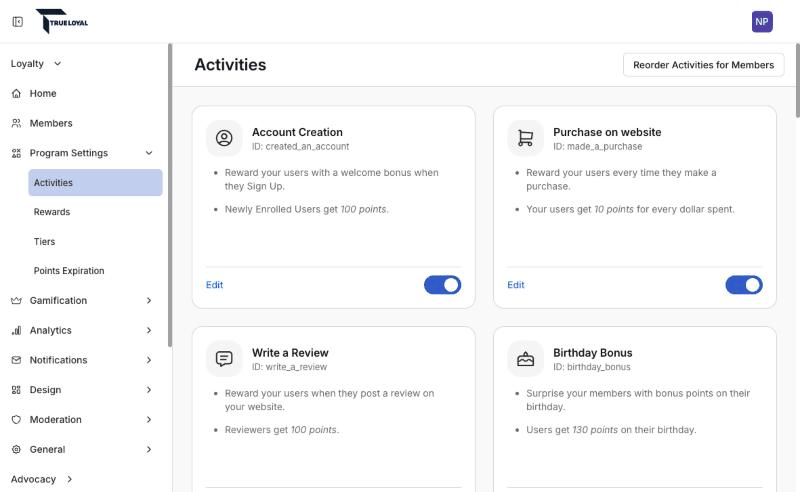The image size is (800, 492).
Task: Click the Program Settings grid icon
Action: pos(16,153)
